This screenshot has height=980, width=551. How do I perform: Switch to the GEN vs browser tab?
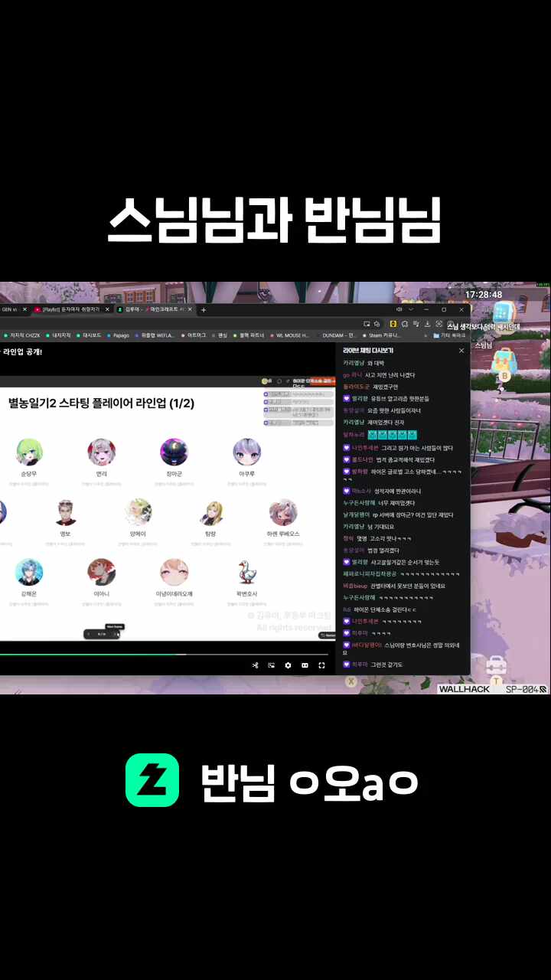click(x=14, y=310)
